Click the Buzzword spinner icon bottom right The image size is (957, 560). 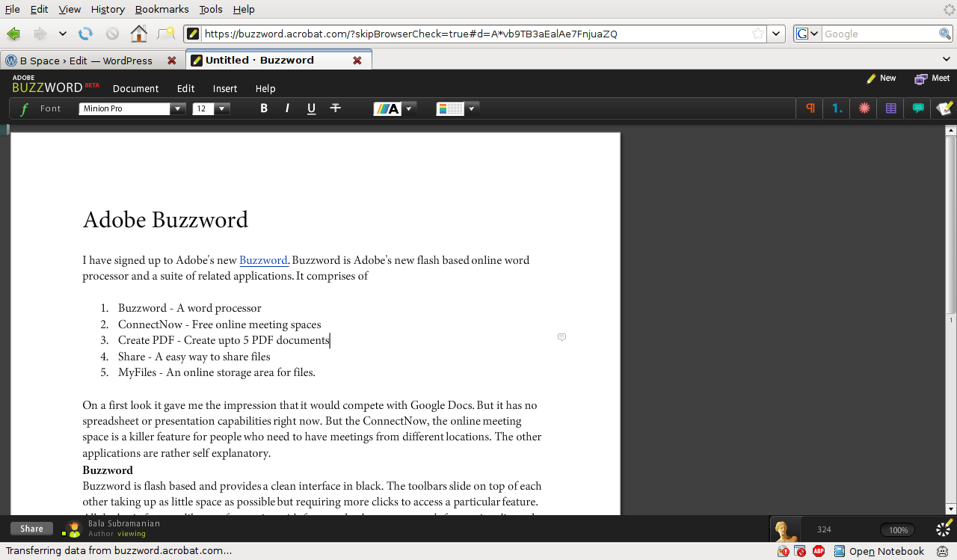click(x=944, y=529)
